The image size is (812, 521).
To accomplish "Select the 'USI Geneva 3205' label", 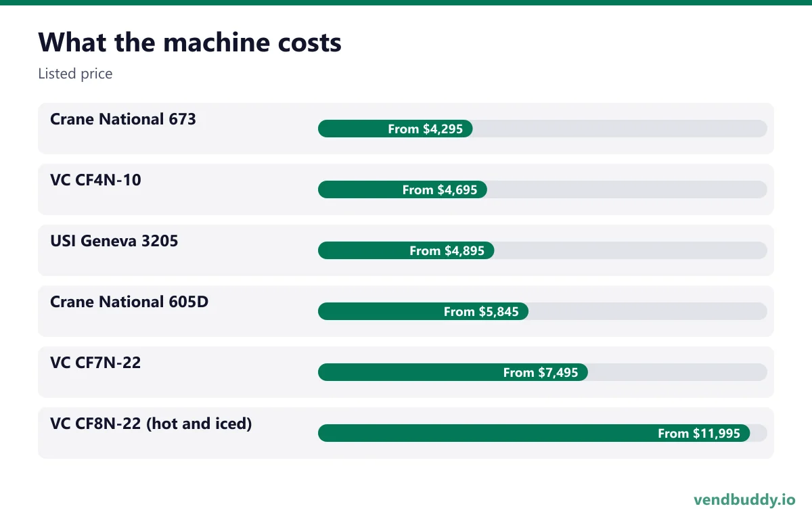I will click(x=114, y=241).
